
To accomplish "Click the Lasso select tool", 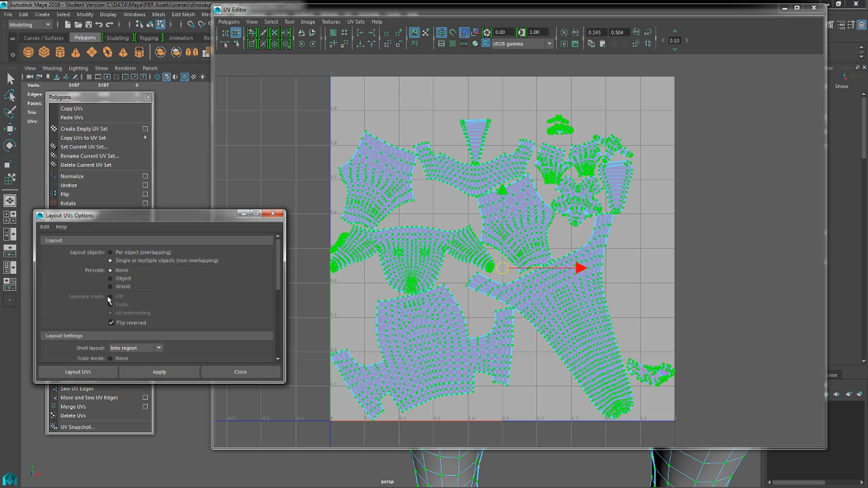I will point(10,95).
